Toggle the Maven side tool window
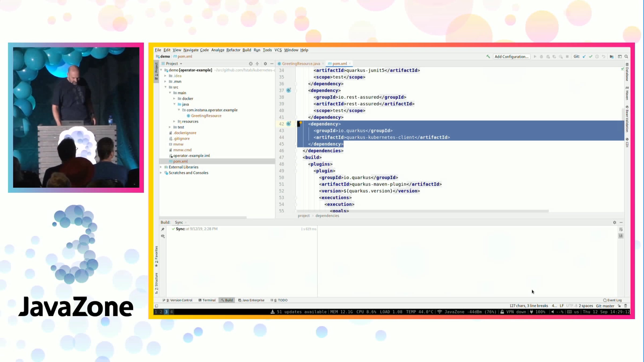The width and height of the screenshot is (644, 362). 627,93
